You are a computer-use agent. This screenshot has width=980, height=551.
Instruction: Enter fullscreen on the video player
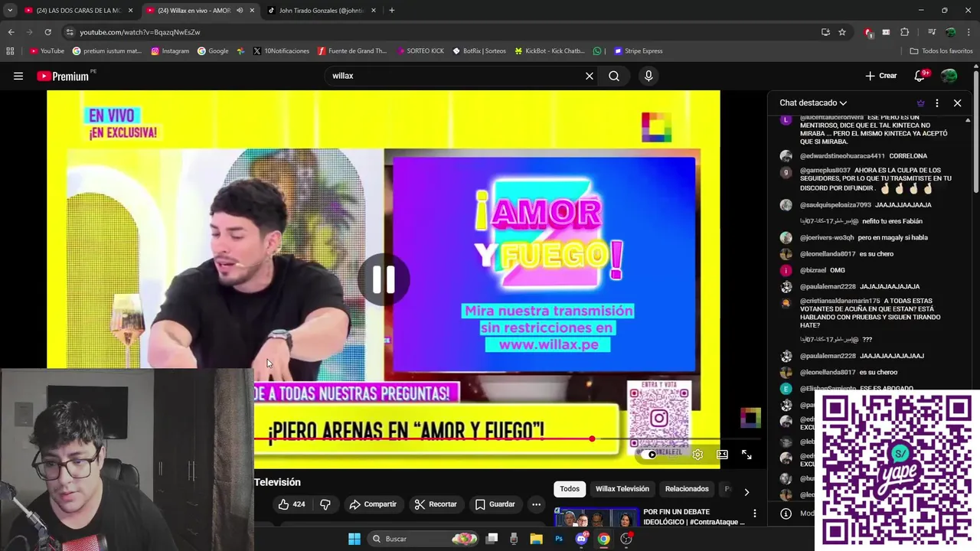pyautogui.click(x=746, y=455)
